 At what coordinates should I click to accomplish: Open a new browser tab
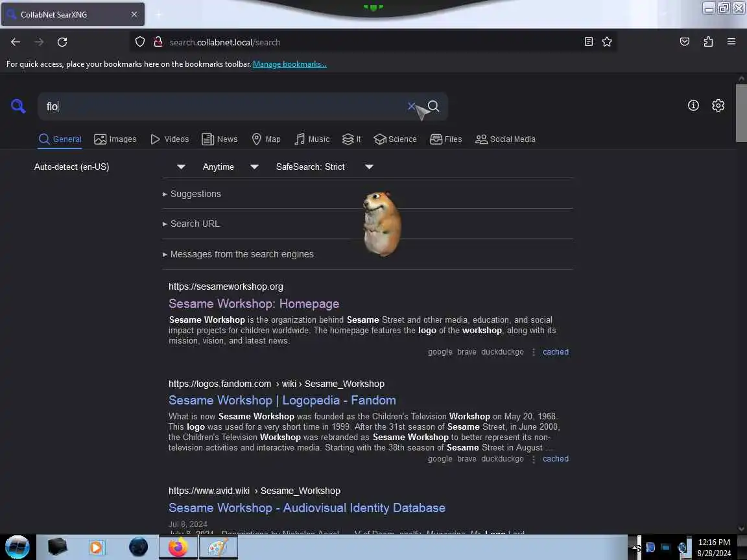pos(158,15)
